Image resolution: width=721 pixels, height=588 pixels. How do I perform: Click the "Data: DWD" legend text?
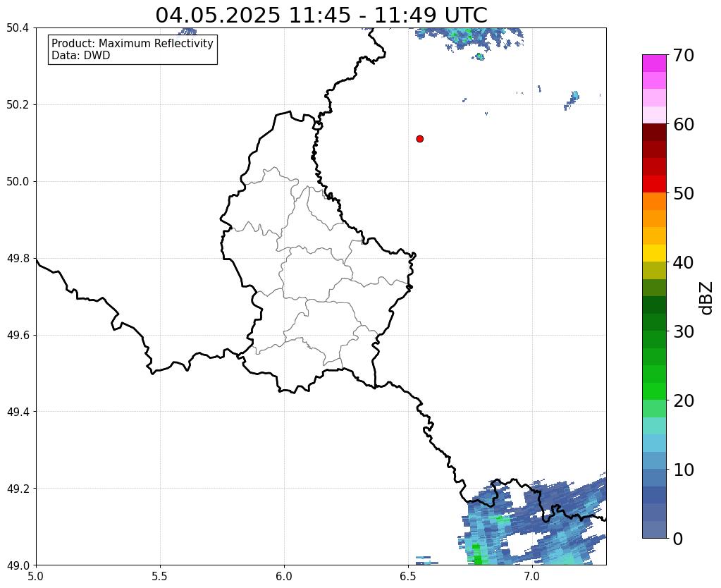coord(81,56)
